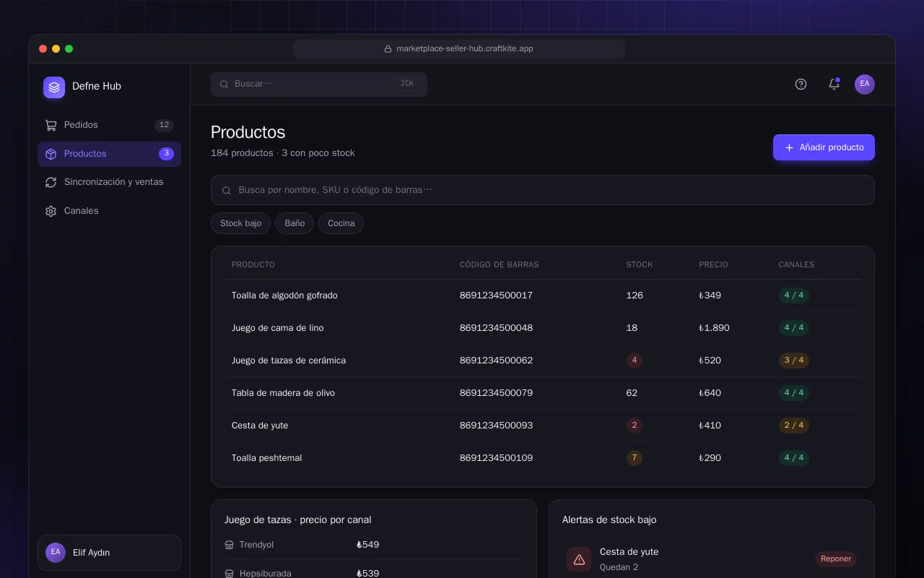924x578 pixels.
Task: Click the STOCK column header
Action: pos(640,264)
